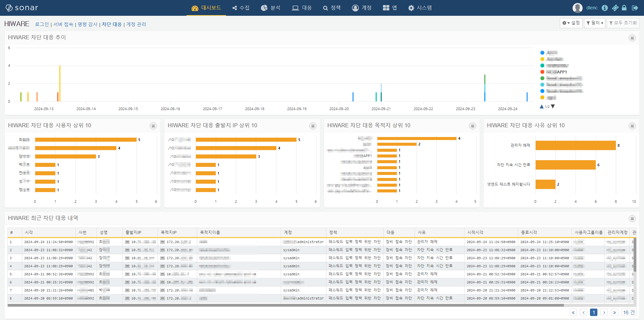The width and height of the screenshot is (644, 320).
Task: Toggle the APP1 legend series
Action: pos(553,72)
